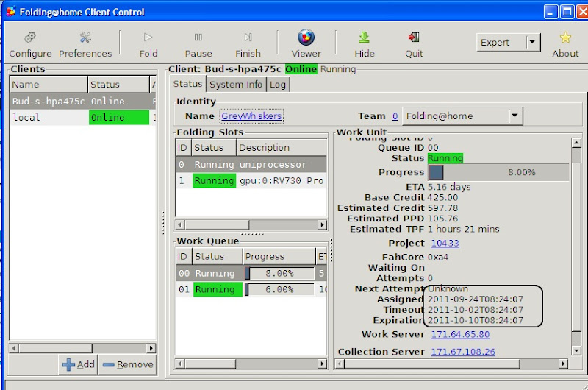
Task: Maximize the Folding@home Client Control window
Action: pyautogui.click(x=567, y=12)
